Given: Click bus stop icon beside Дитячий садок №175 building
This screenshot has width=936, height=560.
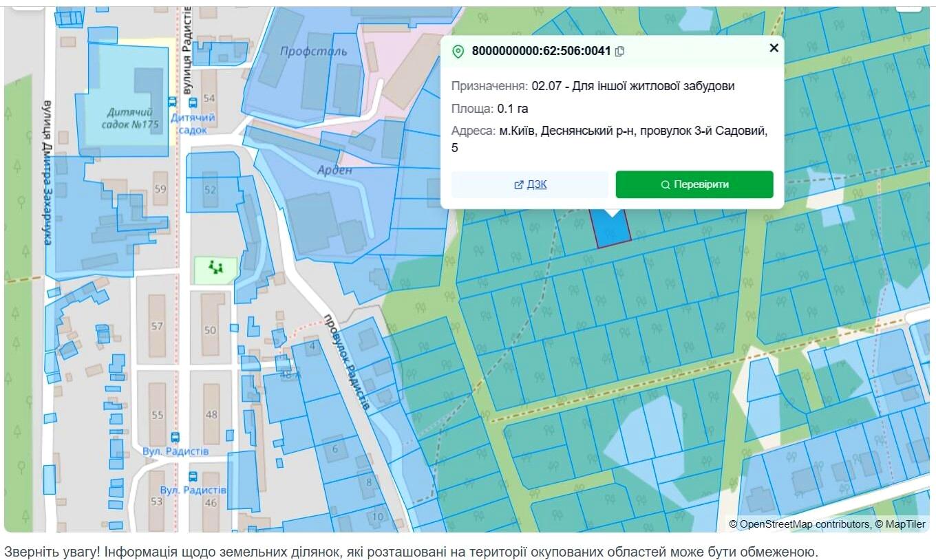Looking at the screenshot, I should 172,102.
